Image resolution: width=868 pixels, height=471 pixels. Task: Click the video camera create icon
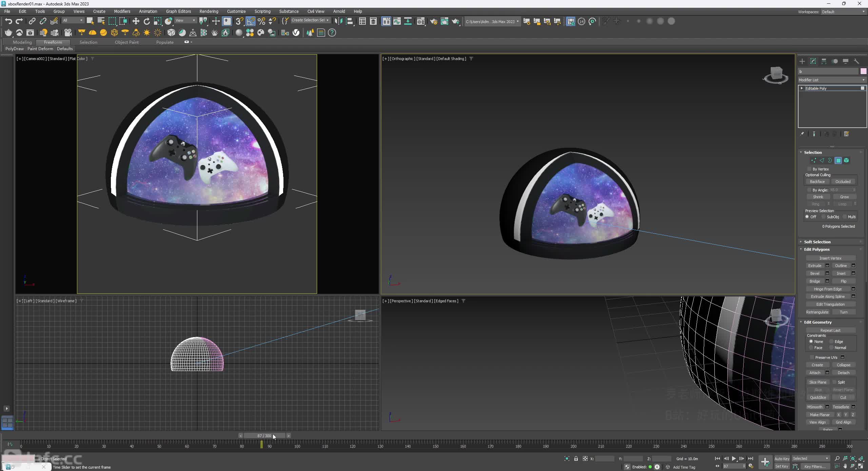68,33
